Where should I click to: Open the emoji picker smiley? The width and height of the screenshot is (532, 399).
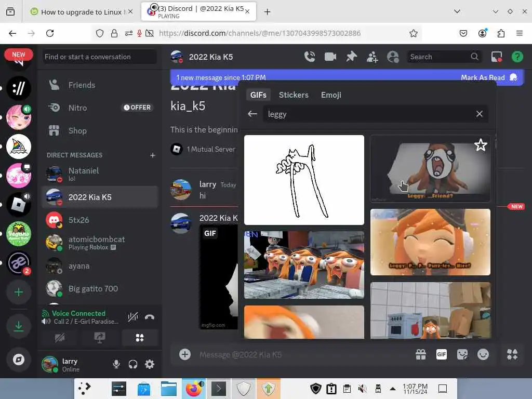483,354
